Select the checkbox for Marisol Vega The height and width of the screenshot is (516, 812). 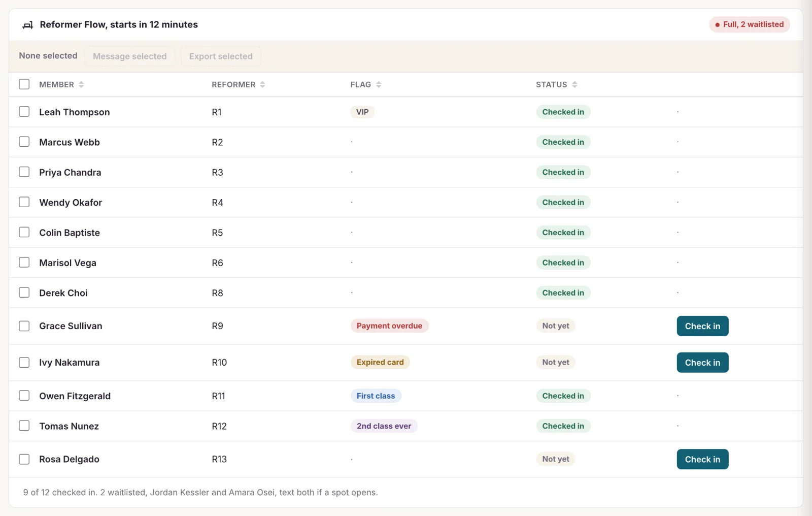pyautogui.click(x=24, y=263)
